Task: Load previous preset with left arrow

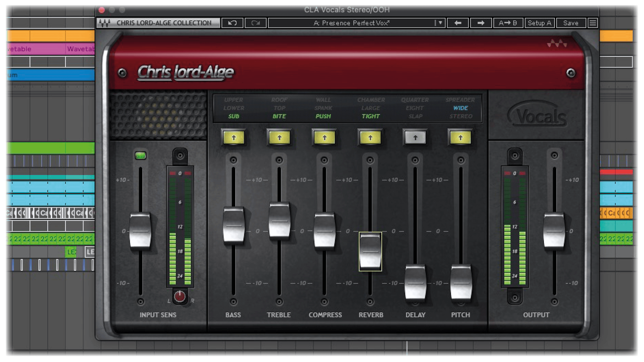Action: click(x=458, y=23)
